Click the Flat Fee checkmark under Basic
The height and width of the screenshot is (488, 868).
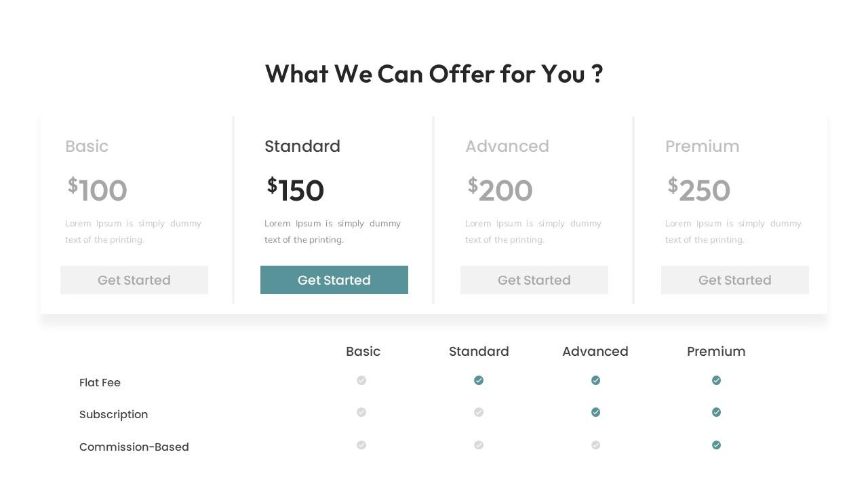click(x=361, y=380)
